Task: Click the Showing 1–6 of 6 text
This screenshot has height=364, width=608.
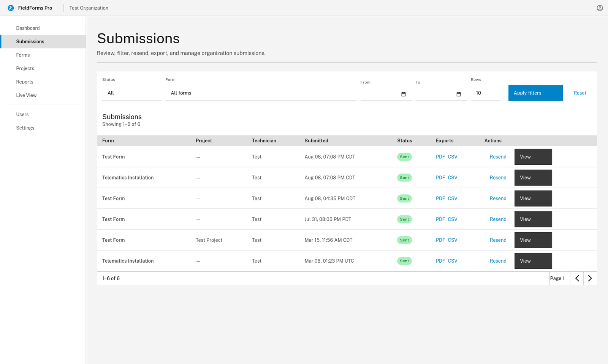Action: [121, 124]
